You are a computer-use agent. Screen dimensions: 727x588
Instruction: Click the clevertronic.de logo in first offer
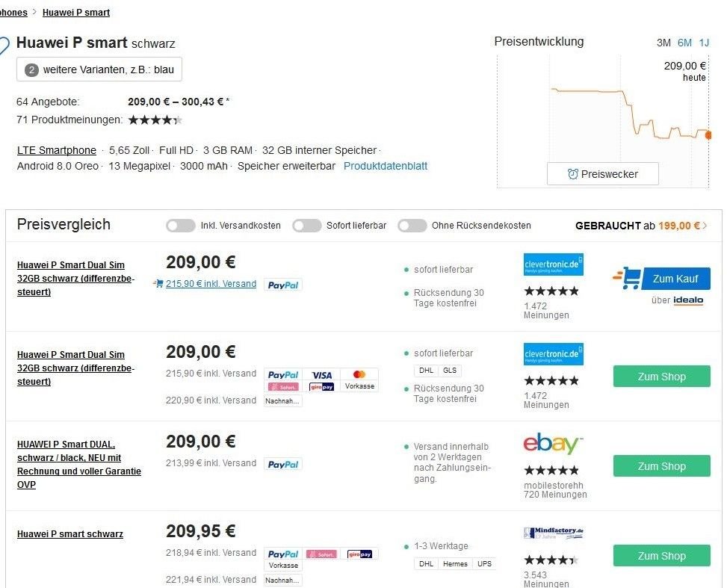[x=553, y=264]
